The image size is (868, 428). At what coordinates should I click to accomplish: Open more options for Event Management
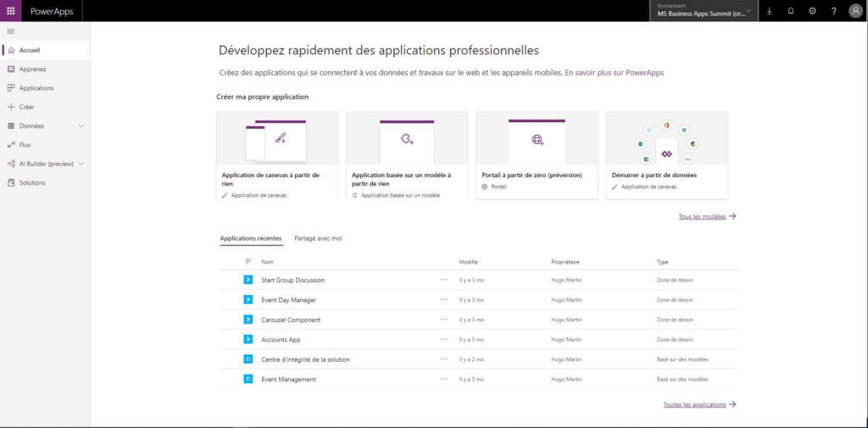[444, 380]
